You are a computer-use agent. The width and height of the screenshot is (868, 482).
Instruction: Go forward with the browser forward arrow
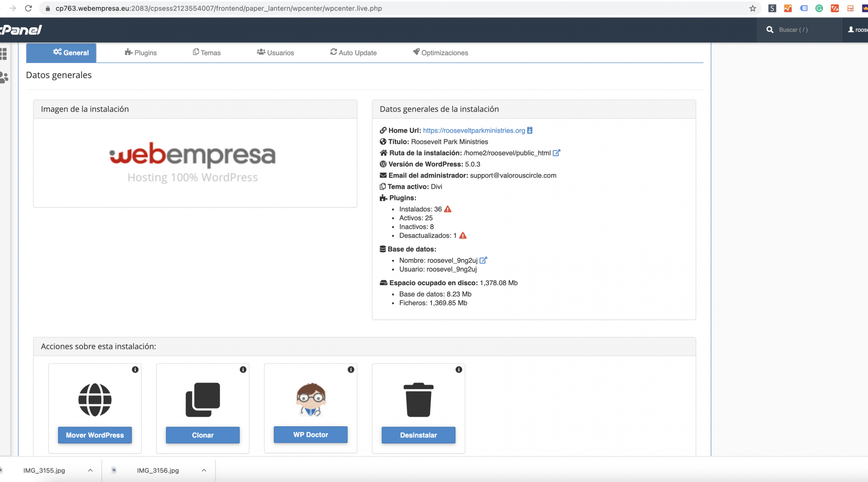12,8
